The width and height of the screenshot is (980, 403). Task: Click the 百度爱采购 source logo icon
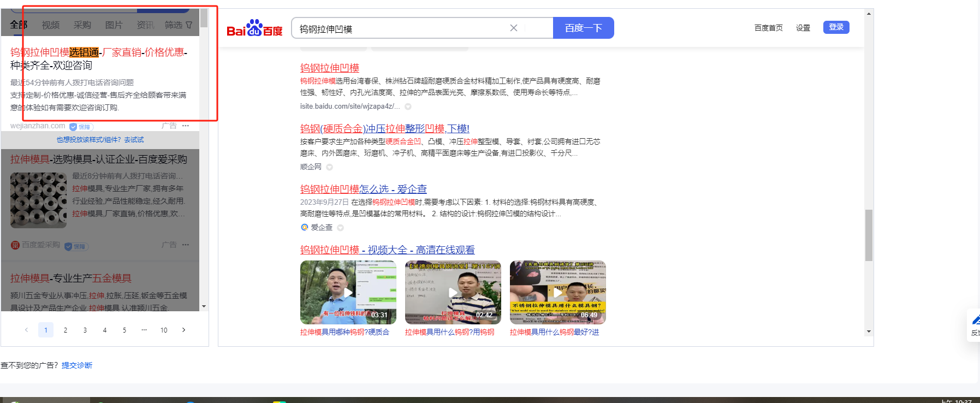[15, 245]
